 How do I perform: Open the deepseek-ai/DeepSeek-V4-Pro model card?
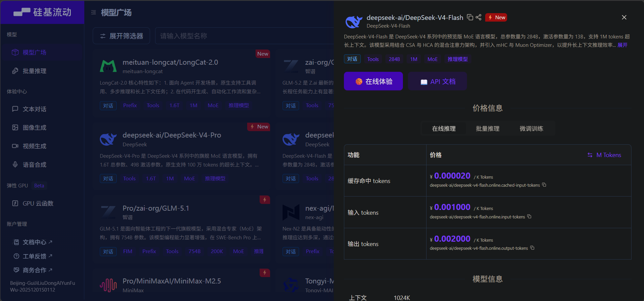(x=182, y=156)
